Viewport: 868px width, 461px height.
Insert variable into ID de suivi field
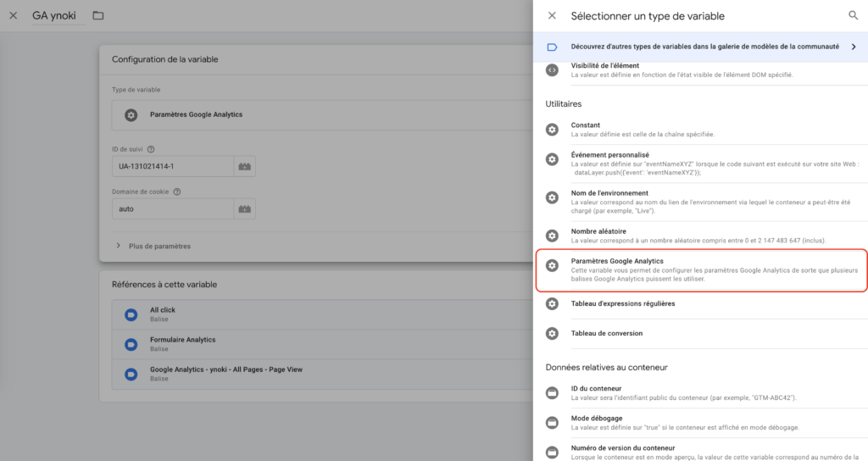245,166
